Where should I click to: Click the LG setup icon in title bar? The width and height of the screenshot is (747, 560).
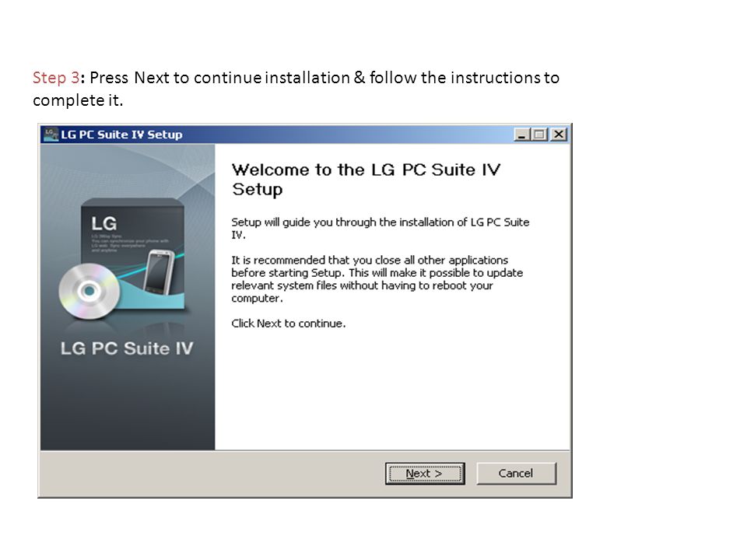(x=51, y=135)
